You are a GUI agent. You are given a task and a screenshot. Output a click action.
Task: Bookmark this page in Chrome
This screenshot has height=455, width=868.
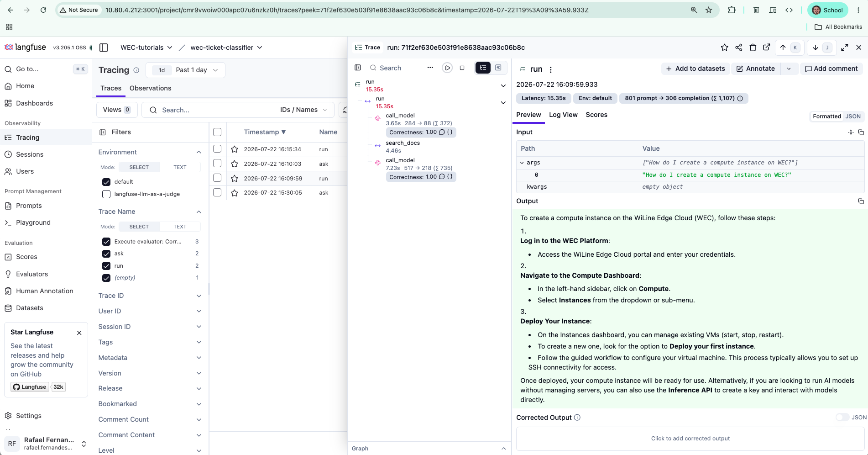coord(709,10)
